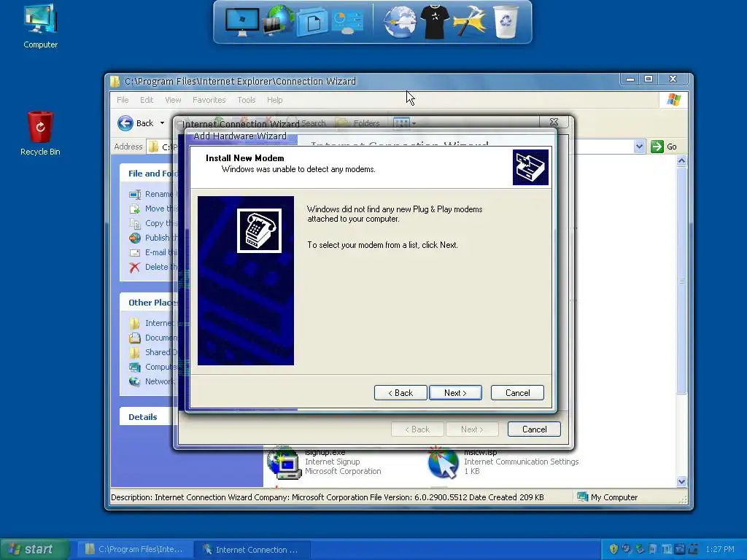This screenshot has width=747, height=560.
Task: Open the white recycle bin dock icon
Action: click(x=506, y=22)
